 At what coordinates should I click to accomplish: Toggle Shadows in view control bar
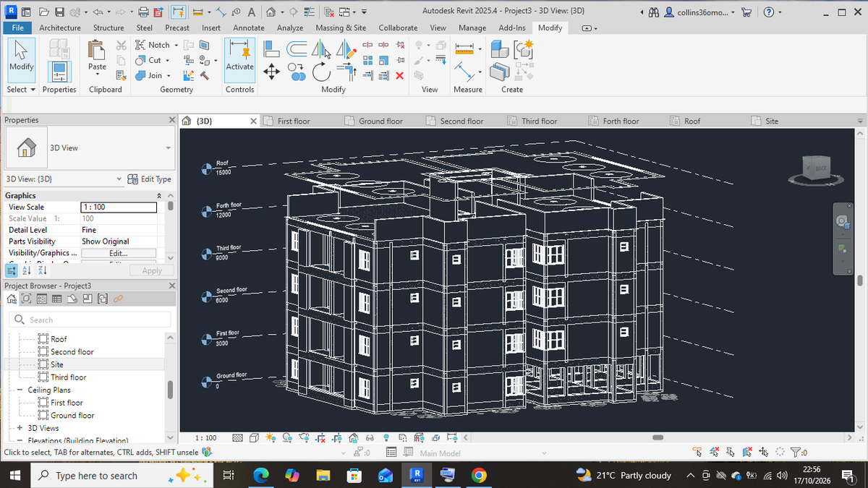[287, 437]
